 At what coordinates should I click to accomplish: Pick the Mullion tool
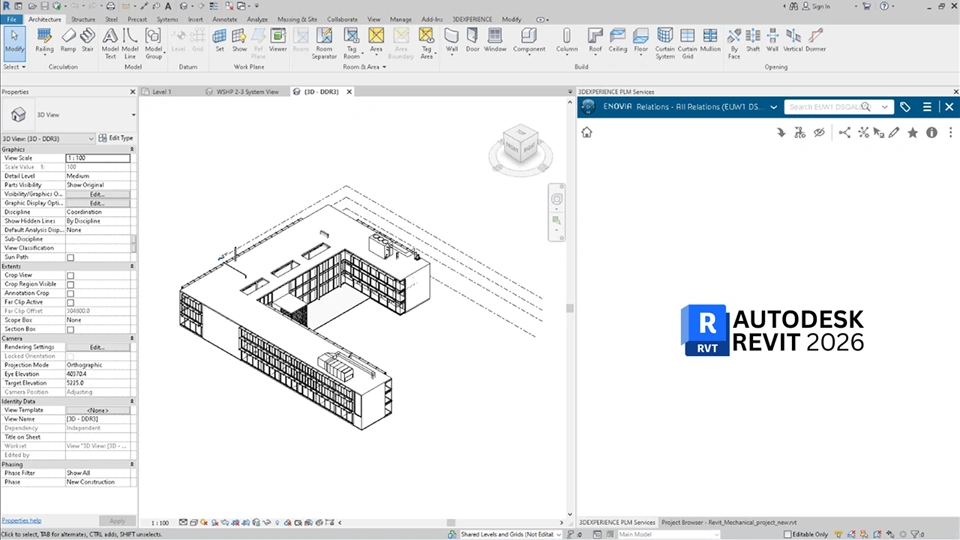[x=710, y=40]
